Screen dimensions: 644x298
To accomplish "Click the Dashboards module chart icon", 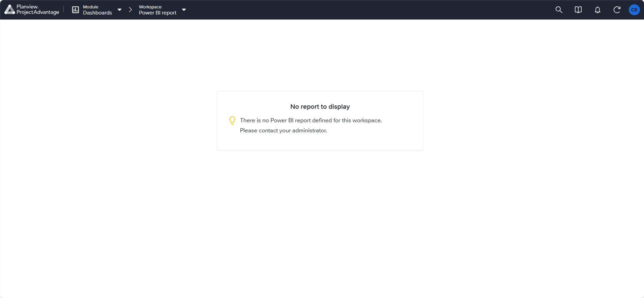I will click(x=76, y=10).
